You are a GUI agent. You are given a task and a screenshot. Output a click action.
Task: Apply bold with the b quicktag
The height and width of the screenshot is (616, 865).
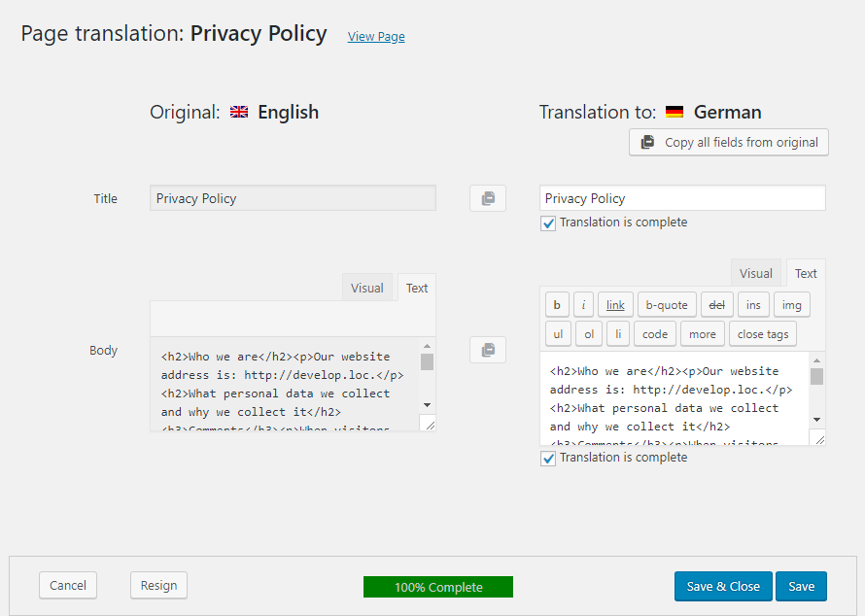coord(557,305)
